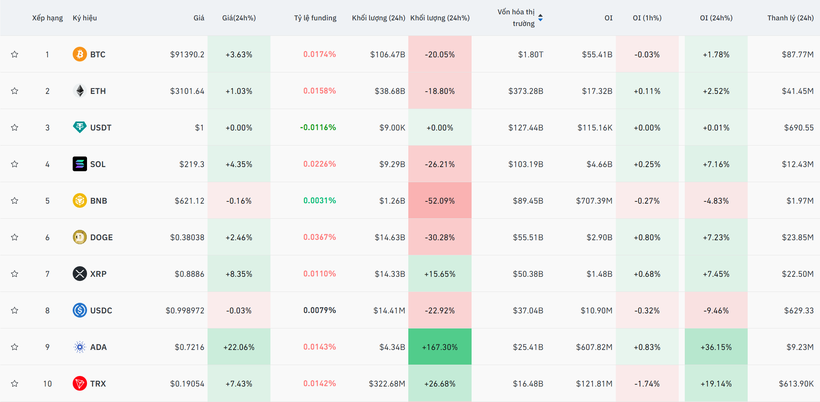820x402 pixels.
Task: Click the BNB coin icon
Action: tap(79, 201)
